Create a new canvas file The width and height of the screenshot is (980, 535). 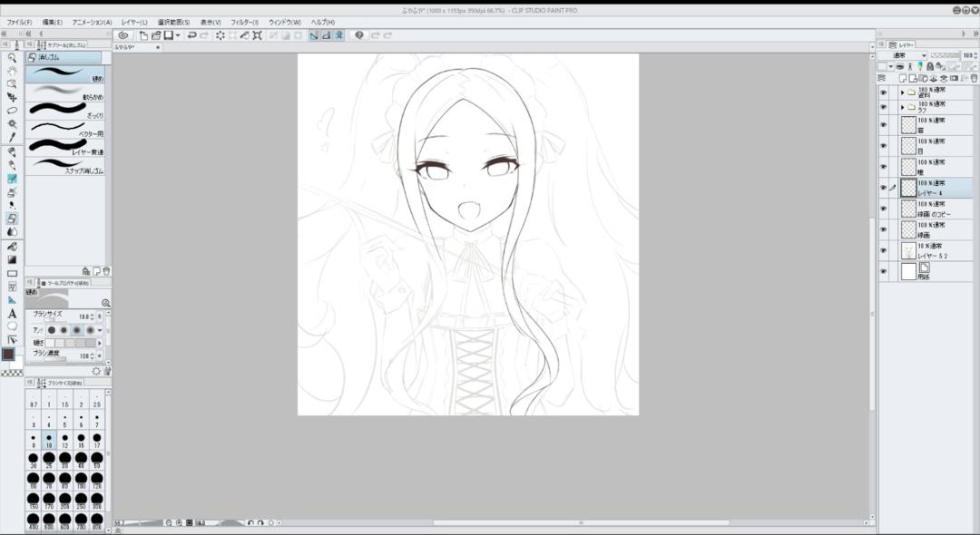click(143, 35)
